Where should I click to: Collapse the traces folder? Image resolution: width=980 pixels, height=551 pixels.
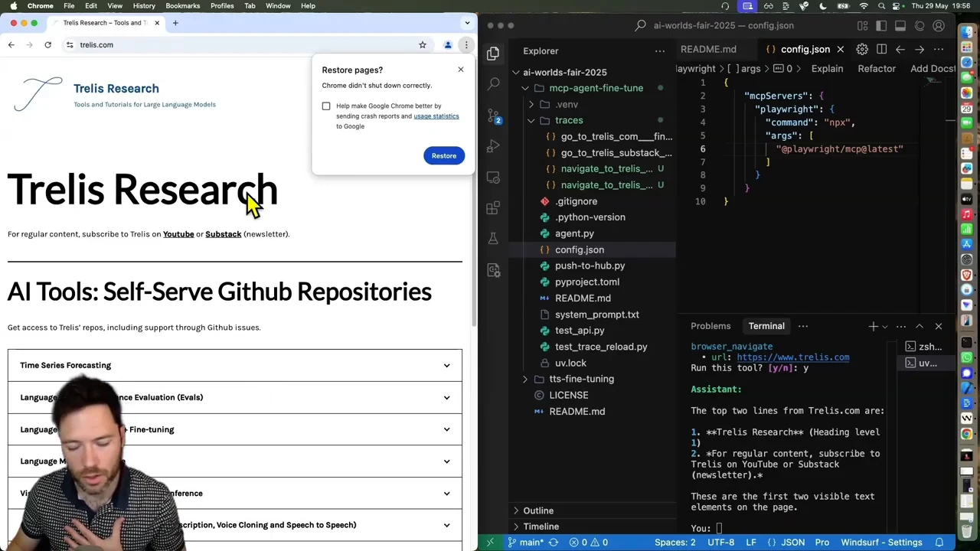pos(569,121)
